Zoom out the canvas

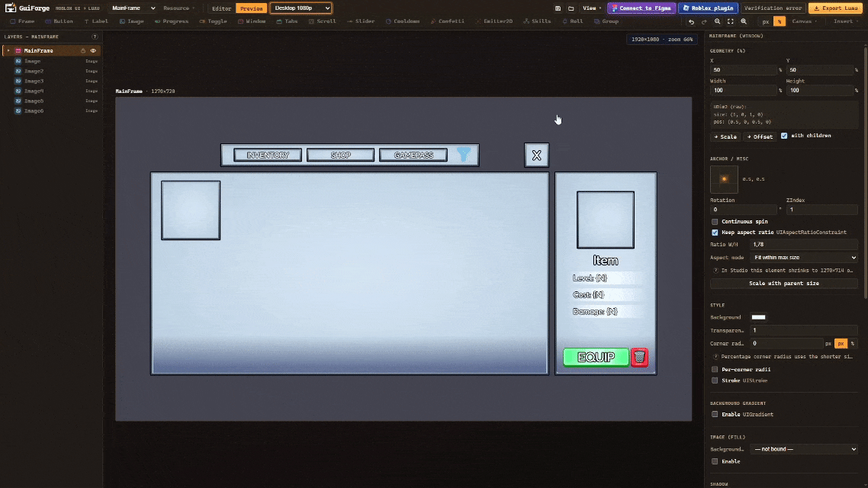[718, 21]
